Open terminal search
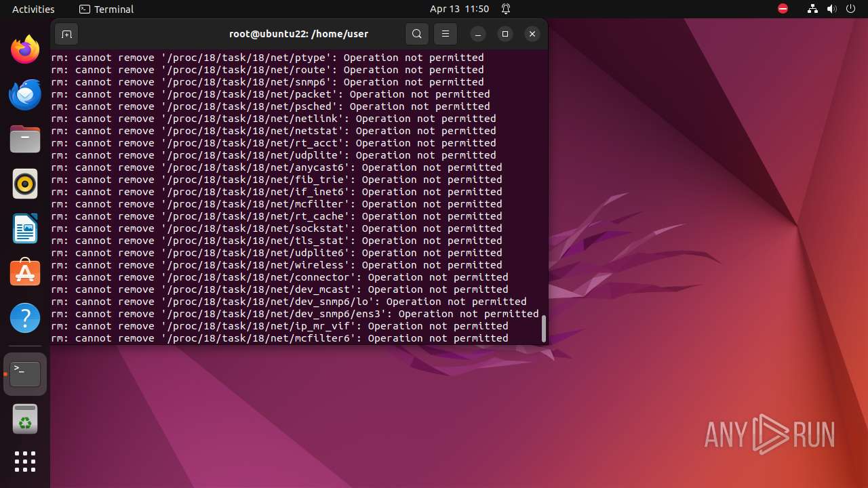The width and height of the screenshot is (868, 488). point(417,34)
